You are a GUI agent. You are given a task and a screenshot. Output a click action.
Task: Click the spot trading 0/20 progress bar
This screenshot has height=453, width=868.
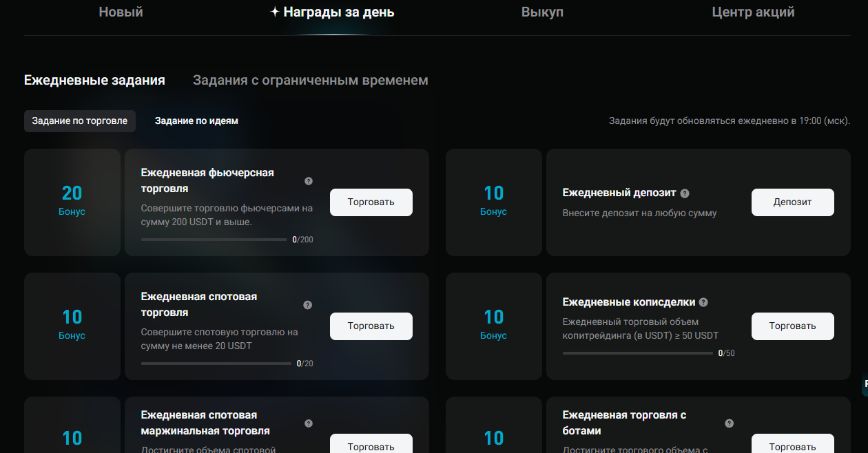tap(216, 364)
